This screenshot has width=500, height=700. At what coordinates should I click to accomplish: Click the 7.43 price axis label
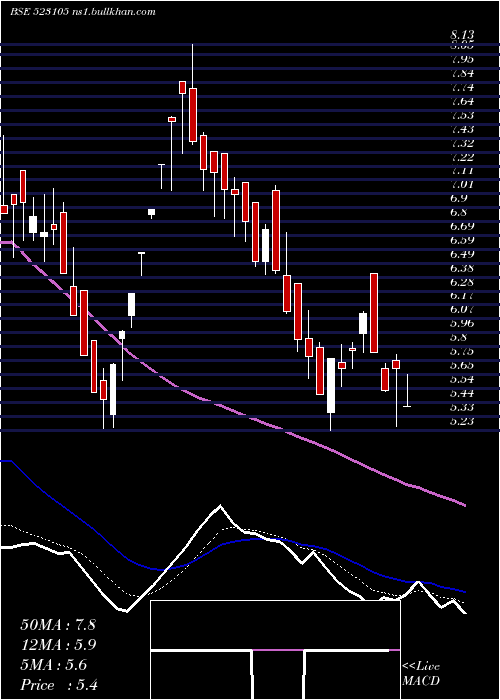(x=462, y=129)
